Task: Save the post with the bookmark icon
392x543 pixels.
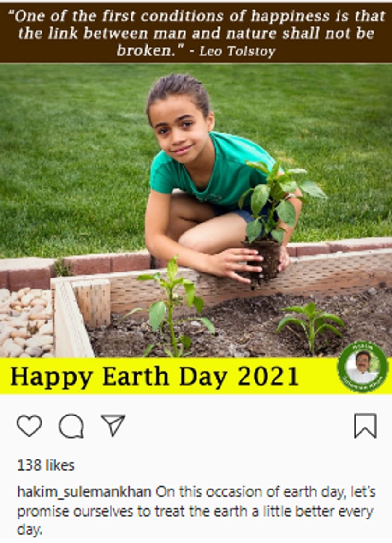Action: pos(365,426)
